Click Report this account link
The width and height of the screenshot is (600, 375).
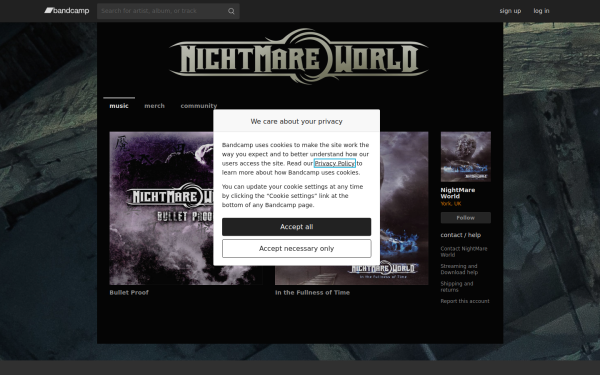tap(465, 301)
